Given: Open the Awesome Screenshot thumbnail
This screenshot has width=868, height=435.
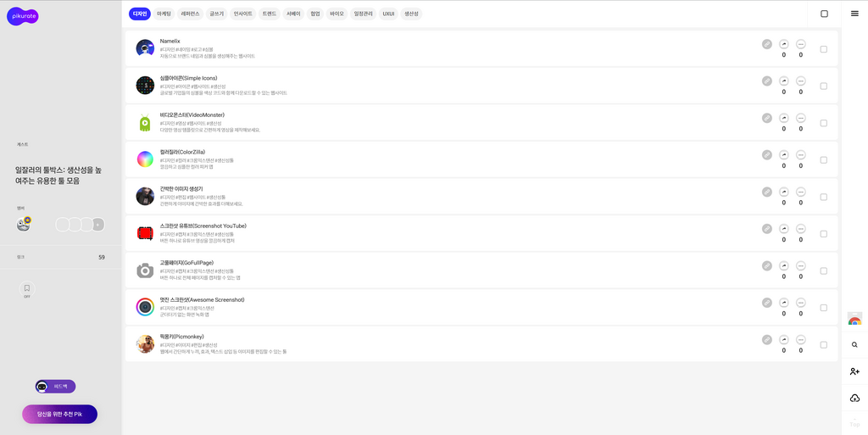Looking at the screenshot, I should [x=145, y=307].
